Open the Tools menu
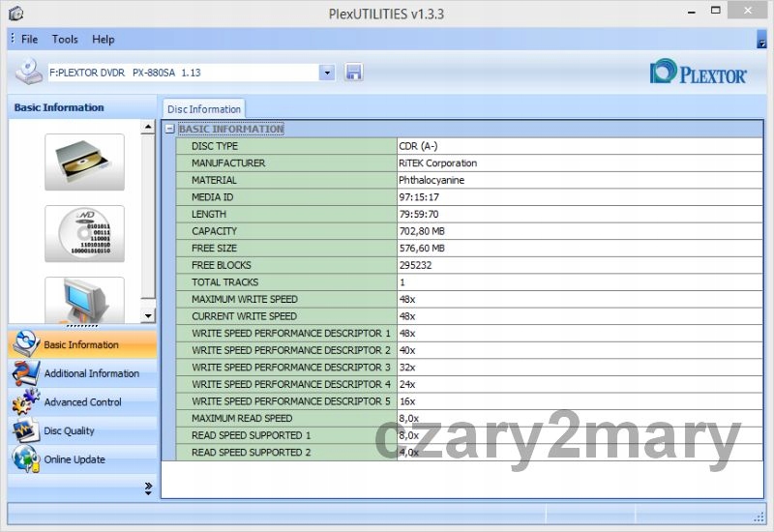 click(x=65, y=40)
